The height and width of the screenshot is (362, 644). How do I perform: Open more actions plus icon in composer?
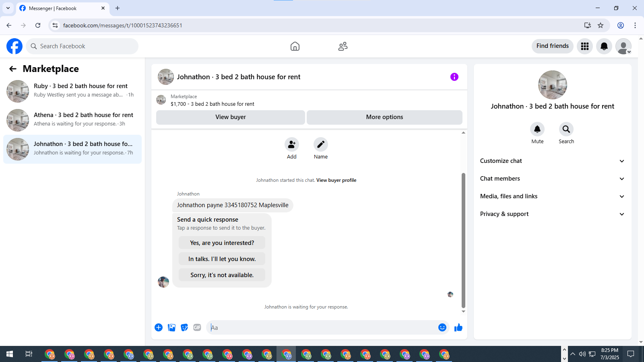[159, 327]
